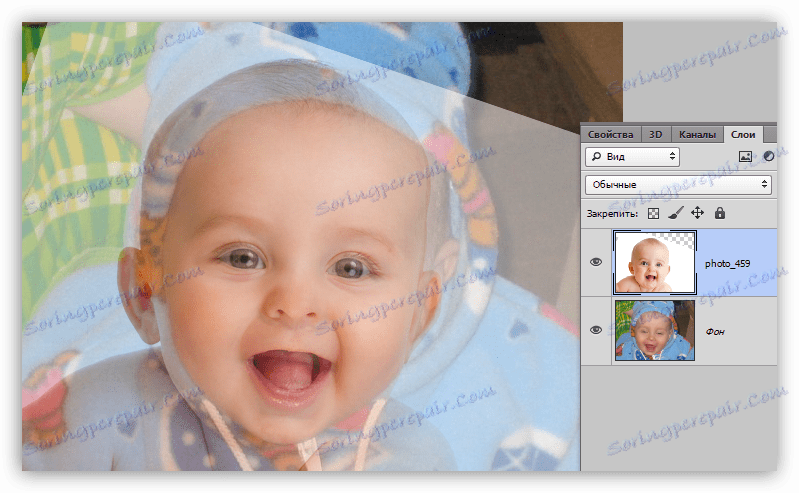
Task: Open the 3D panel tab
Action: click(655, 135)
